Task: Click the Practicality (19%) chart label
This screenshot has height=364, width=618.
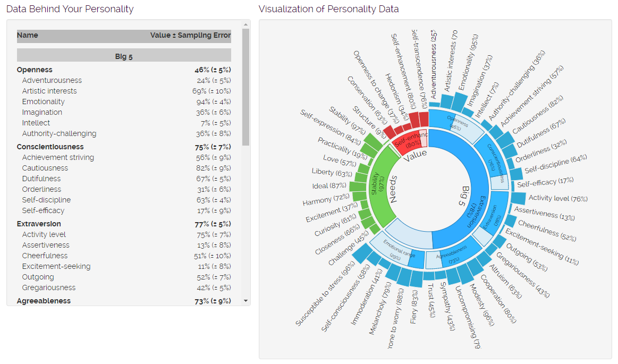Action: coord(342,148)
